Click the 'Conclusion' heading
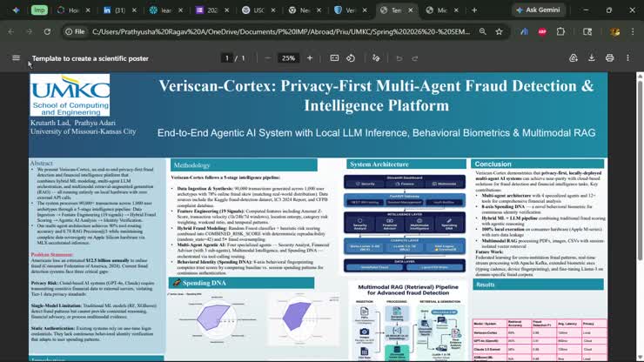The width and height of the screenshot is (644, 362). pyautogui.click(x=493, y=164)
